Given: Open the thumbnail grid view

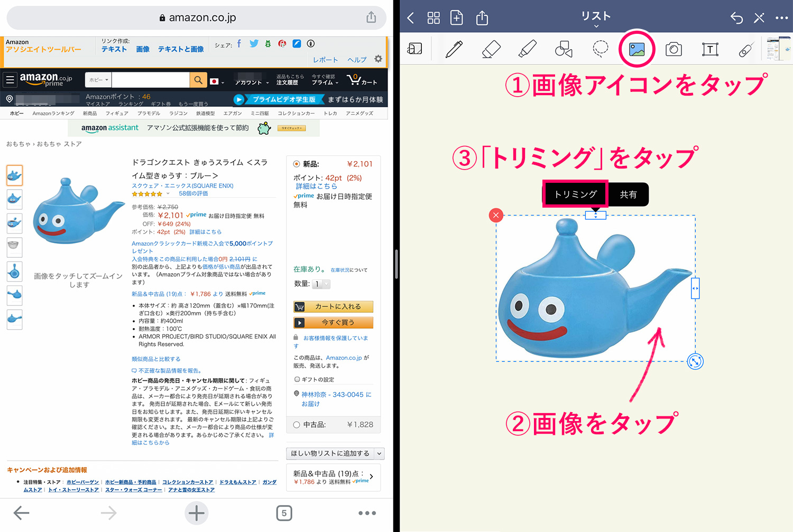Looking at the screenshot, I should 434,18.
